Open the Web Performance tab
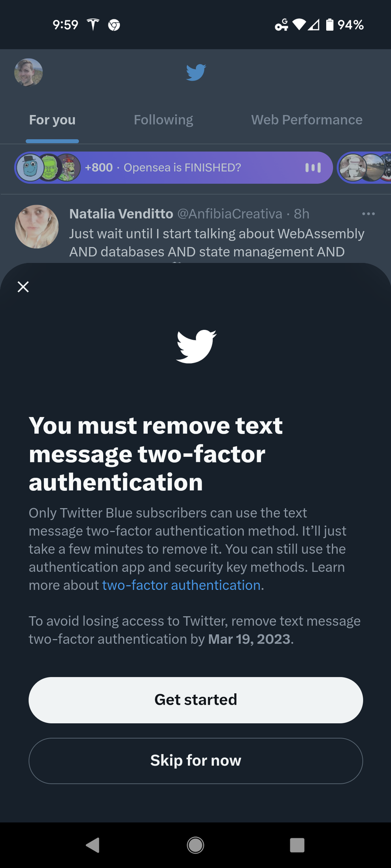391x868 pixels. [x=306, y=120]
